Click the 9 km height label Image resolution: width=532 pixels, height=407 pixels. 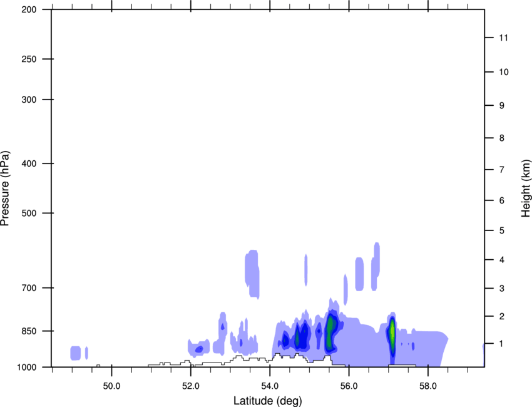click(502, 106)
